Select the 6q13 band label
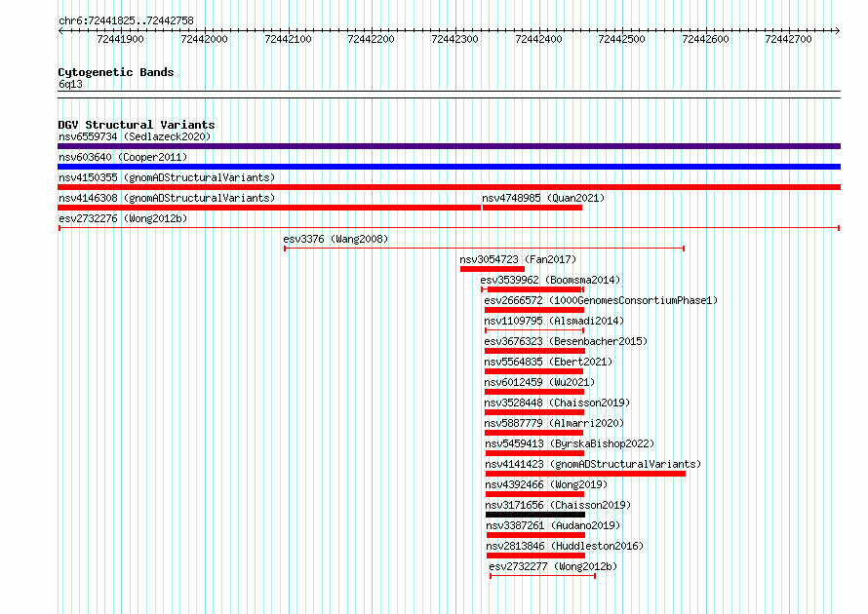The width and height of the screenshot is (868, 614). [70, 84]
